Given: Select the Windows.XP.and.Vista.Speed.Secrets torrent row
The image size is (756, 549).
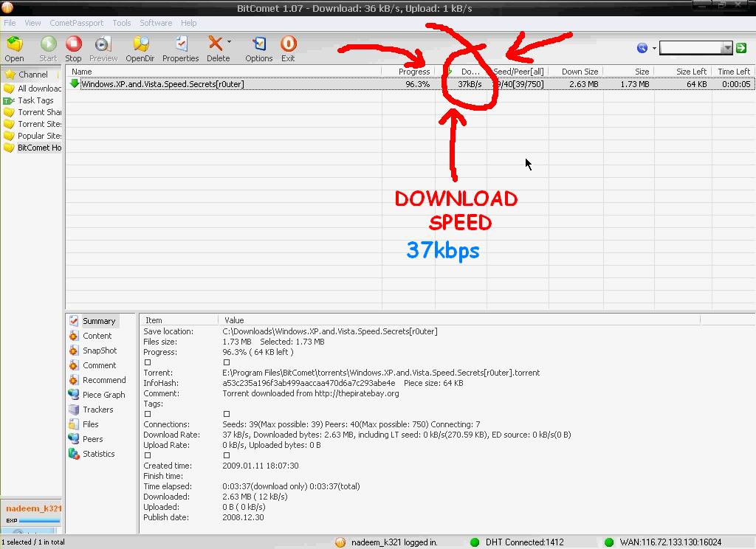Looking at the screenshot, I should click(162, 84).
